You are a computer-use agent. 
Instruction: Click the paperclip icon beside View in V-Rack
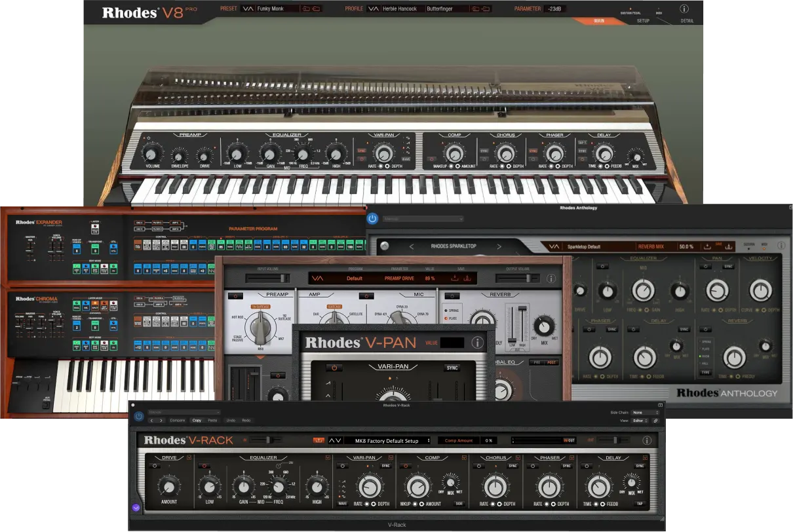click(656, 421)
